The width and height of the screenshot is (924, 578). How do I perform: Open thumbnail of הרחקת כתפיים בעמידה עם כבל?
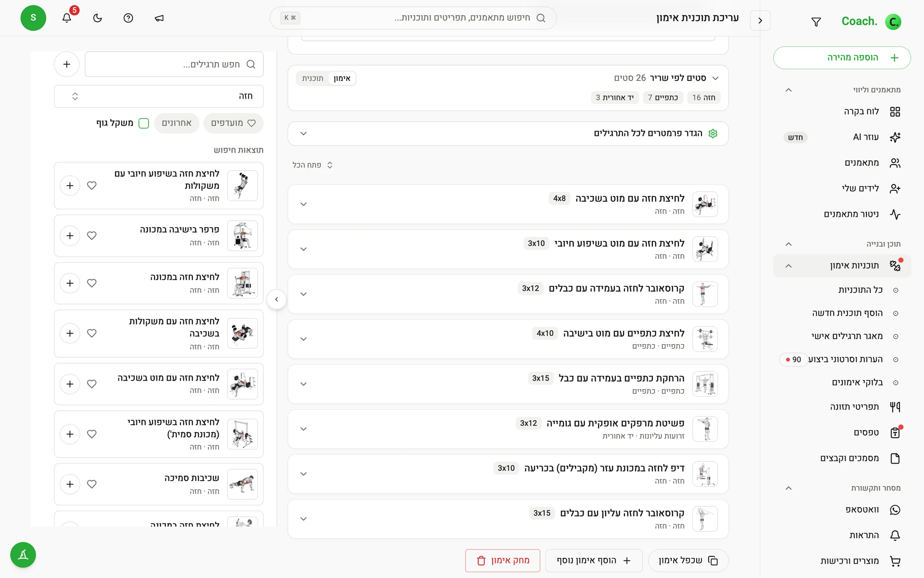point(705,384)
